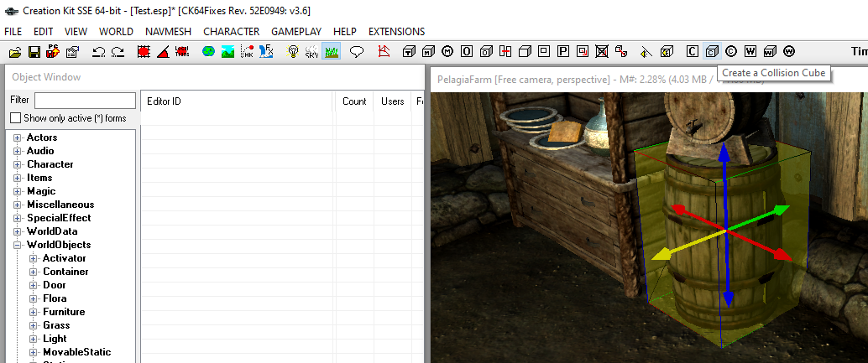Click the C circle collision sphere icon
The image size is (868, 363).
tap(730, 52)
